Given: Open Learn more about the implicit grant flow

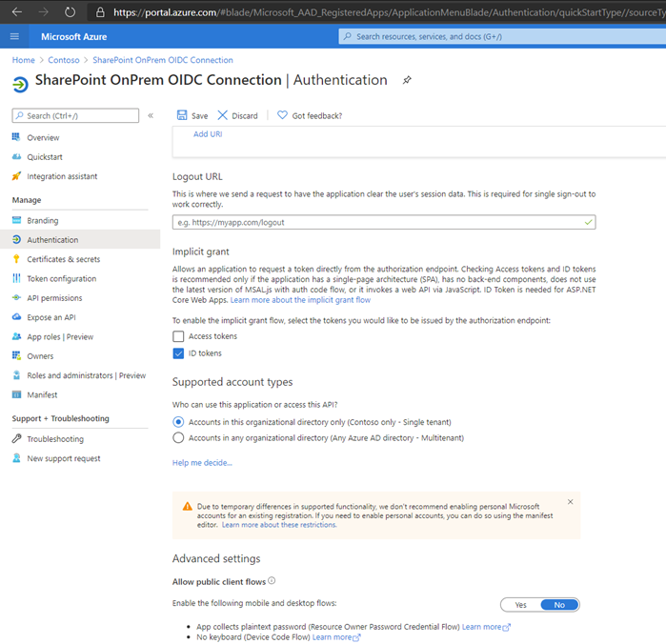Looking at the screenshot, I should coord(300,300).
